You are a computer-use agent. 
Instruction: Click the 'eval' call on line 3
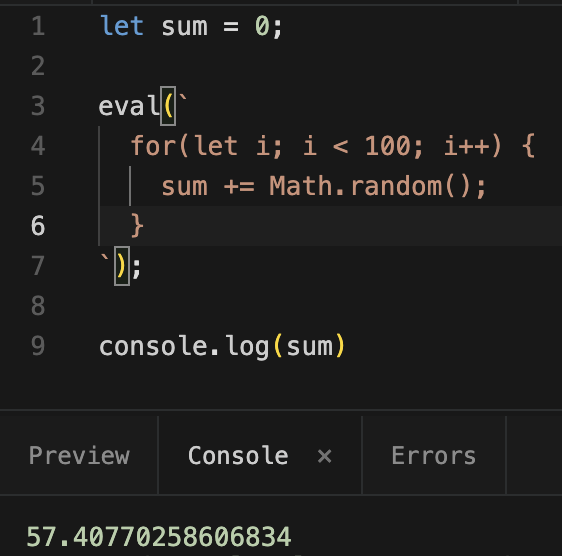coord(129,106)
